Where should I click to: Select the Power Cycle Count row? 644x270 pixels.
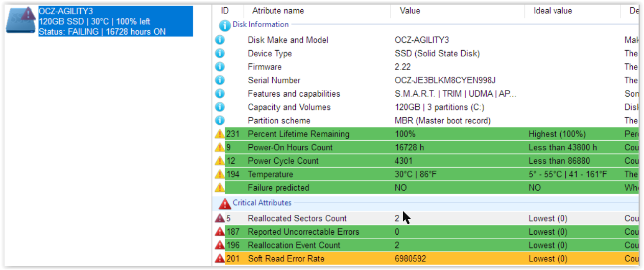coord(426,161)
